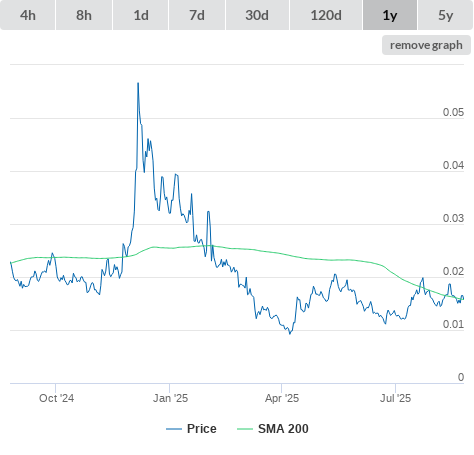The width and height of the screenshot is (474, 455).
Task: Click the green SMA 200 legend line marker
Action: (245, 429)
